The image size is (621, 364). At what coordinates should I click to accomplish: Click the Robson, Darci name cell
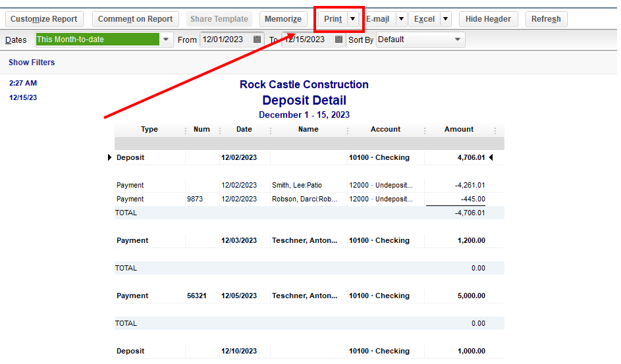pyautogui.click(x=304, y=199)
